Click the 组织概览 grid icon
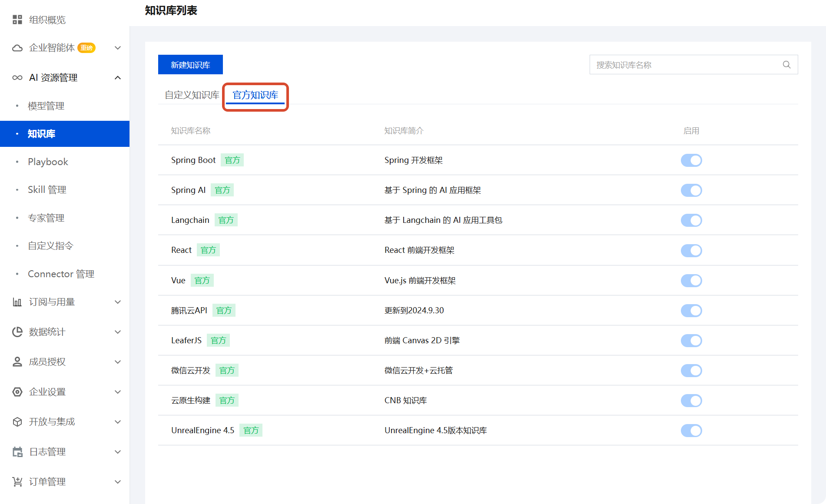This screenshot has width=826, height=504. pyautogui.click(x=17, y=20)
